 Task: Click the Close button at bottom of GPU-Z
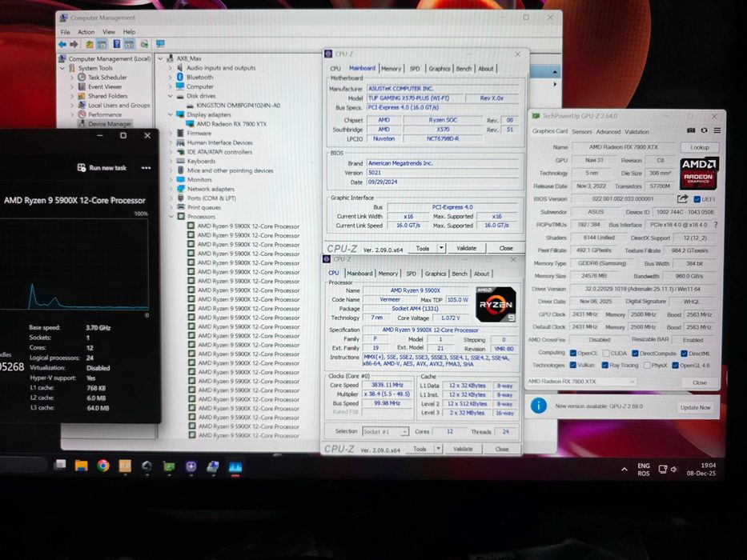699,382
